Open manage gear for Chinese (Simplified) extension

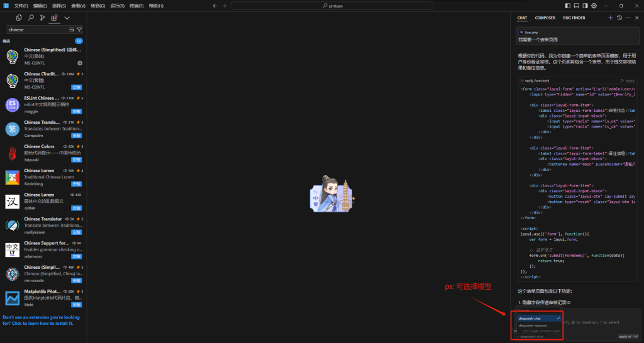click(80, 63)
